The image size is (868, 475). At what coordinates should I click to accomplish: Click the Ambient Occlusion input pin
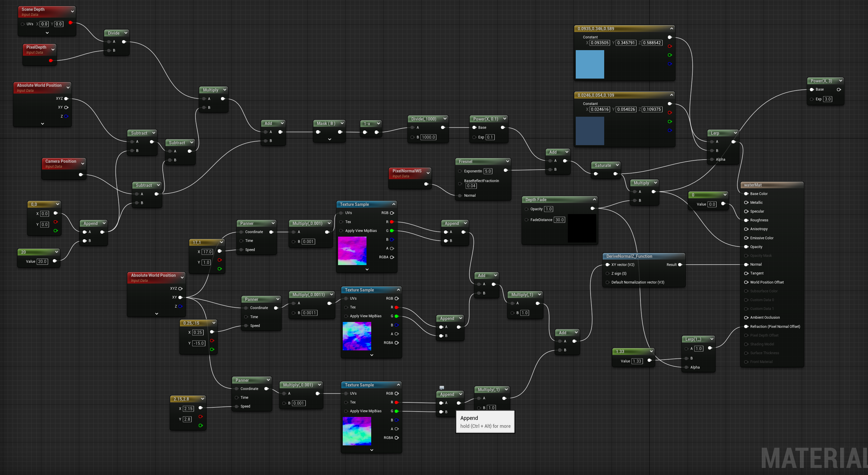click(746, 318)
